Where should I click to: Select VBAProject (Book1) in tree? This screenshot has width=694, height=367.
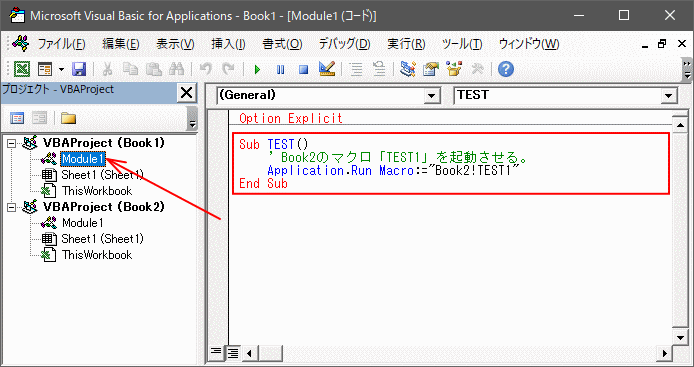tap(104, 143)
